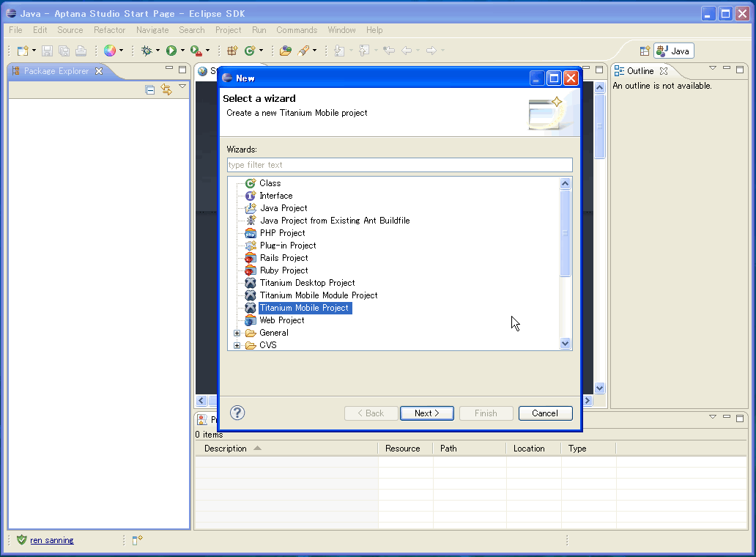Click the Open Type toolbar icon
Image resolution: width=756 pixels, height=557 pixels.
click(x=286, y=51)
